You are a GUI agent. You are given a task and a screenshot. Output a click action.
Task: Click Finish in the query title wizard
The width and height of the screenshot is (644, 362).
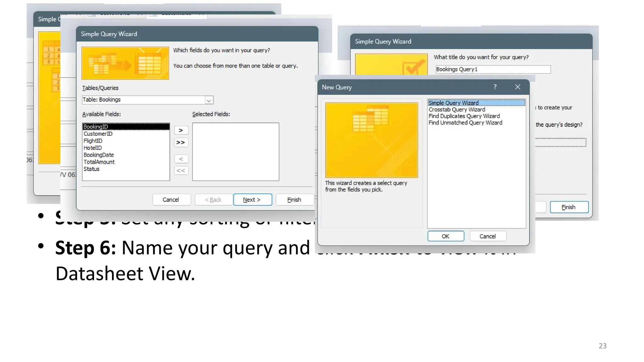(x=569, y=207)
